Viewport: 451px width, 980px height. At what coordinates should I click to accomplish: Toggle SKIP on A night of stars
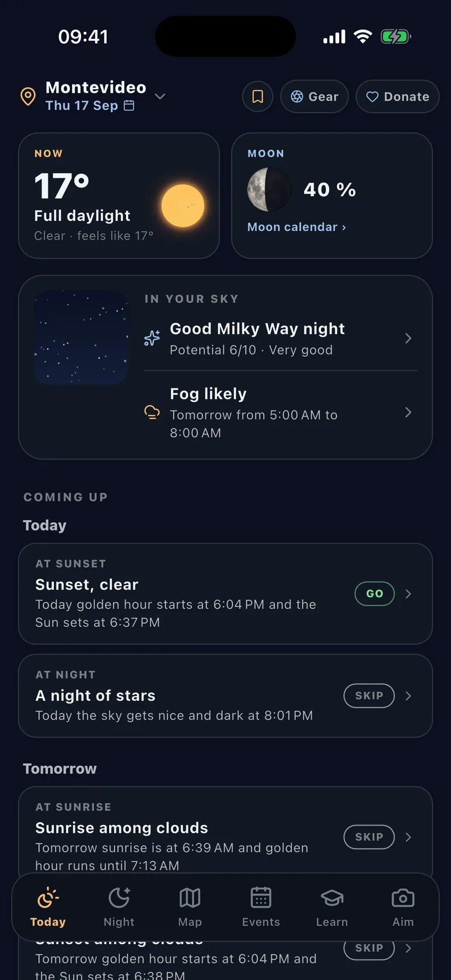pyautogui.click(x=369, y=696)
